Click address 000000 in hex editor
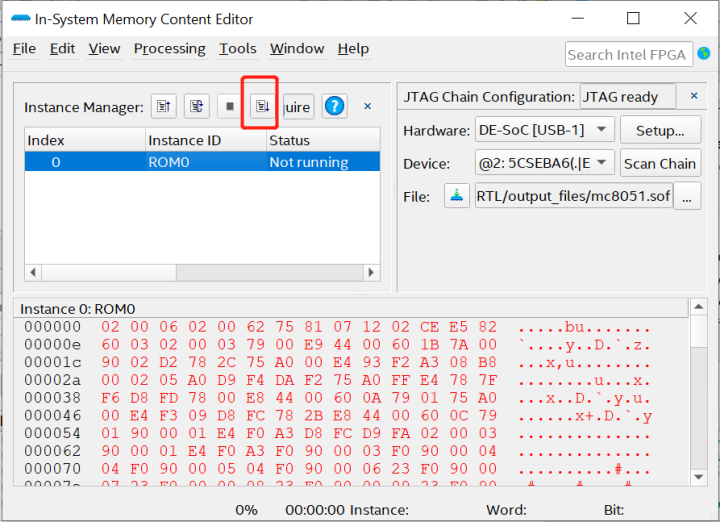Screen dimensions: 720x522 pyautogui.click(x=52, y=327)
